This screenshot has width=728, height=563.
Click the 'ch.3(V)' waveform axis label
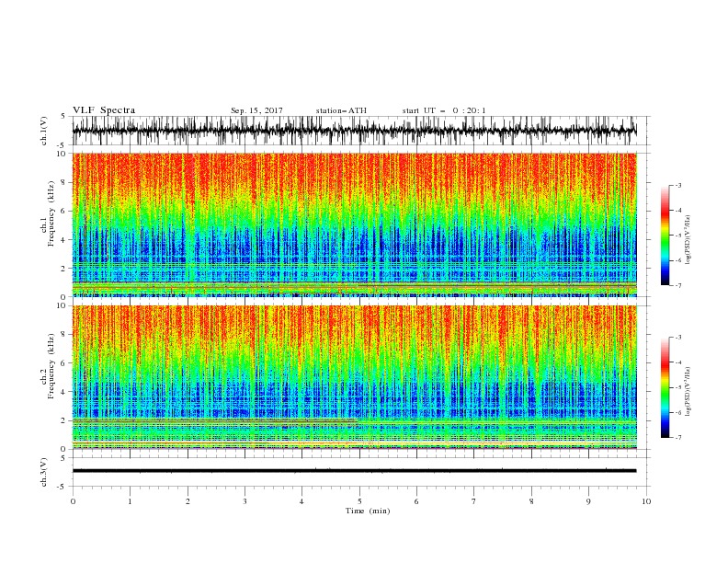point(44,472)
